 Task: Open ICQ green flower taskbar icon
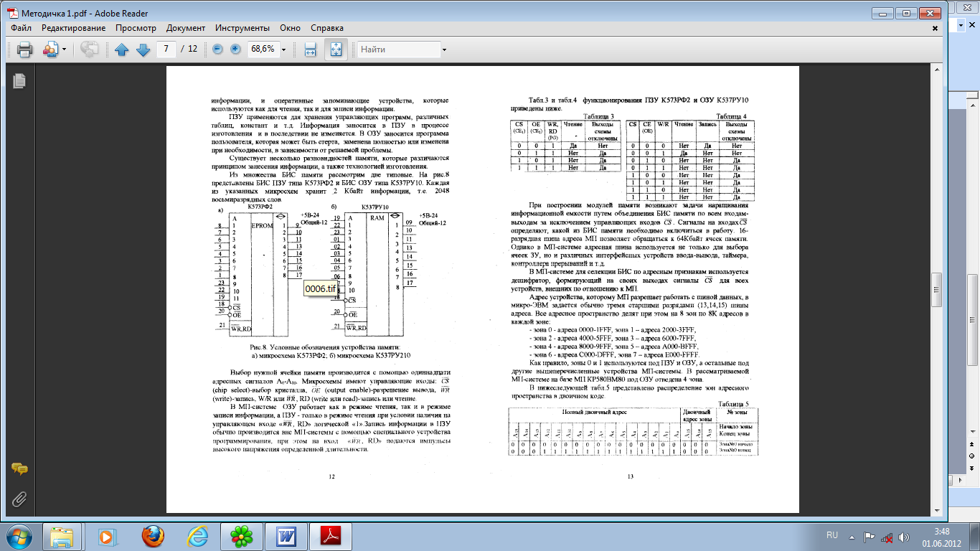point(241,536)
